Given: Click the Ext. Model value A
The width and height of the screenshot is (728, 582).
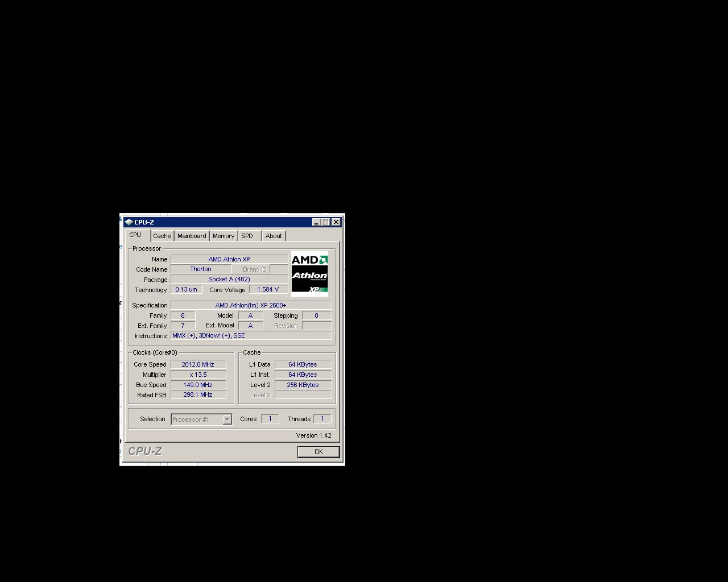Looking at the screenshot, I should pyautogui.click(x=250, y=326).
